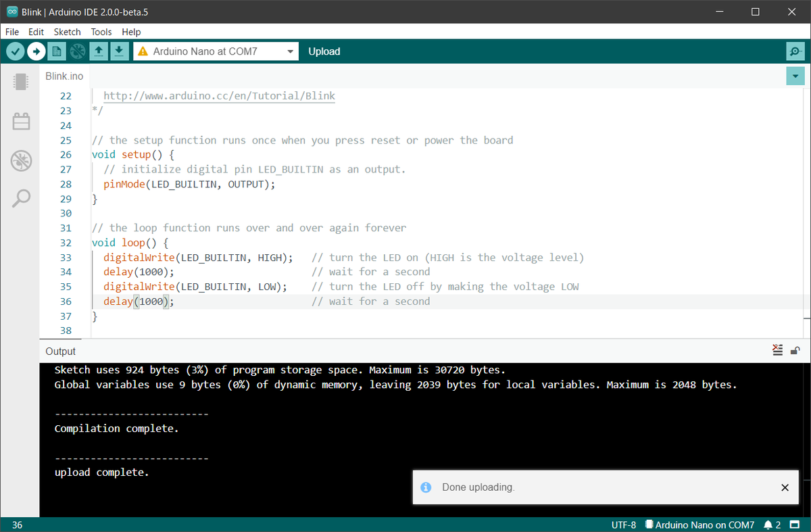Click the Upload label in the toolbar
The image size is (811, 532).
click(x=324, y=51)
